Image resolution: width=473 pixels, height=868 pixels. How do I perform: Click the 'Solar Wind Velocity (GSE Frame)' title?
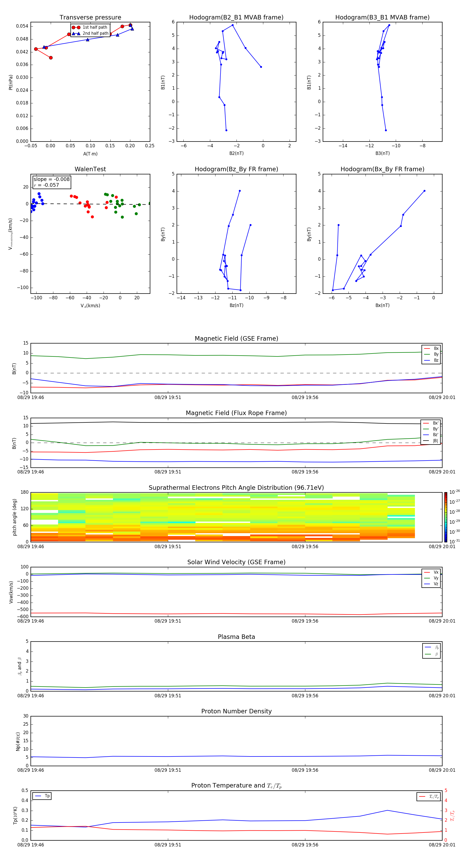point(236,562)
